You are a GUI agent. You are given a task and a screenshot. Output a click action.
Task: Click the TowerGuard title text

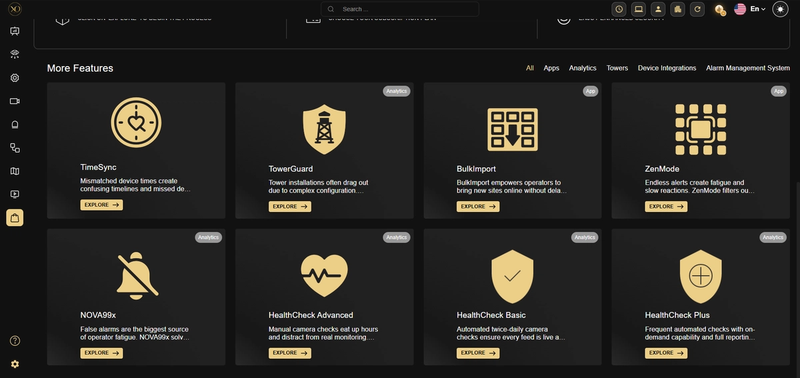point(291,169)
